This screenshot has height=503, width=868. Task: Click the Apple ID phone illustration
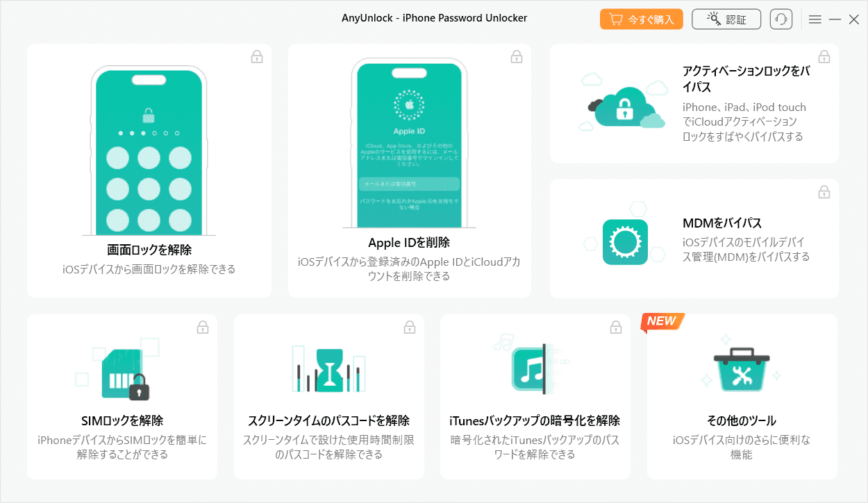(409, 143)
